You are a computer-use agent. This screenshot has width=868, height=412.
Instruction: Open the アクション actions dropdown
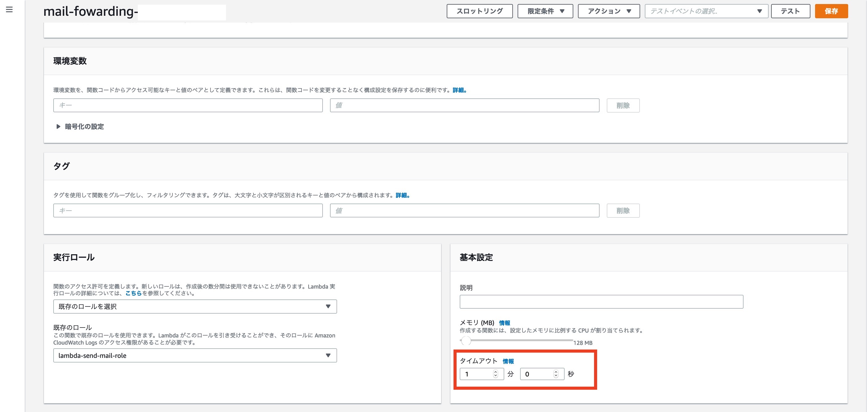(x=609, y=11)
